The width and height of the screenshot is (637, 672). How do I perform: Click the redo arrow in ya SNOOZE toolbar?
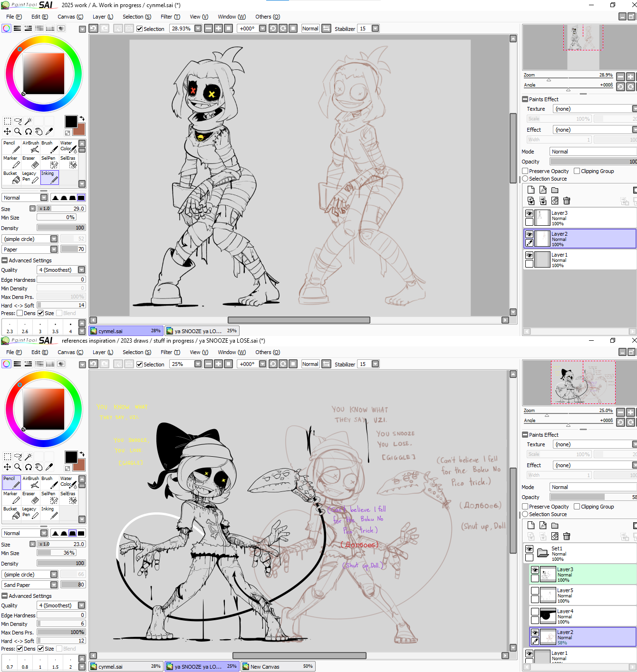105,364
